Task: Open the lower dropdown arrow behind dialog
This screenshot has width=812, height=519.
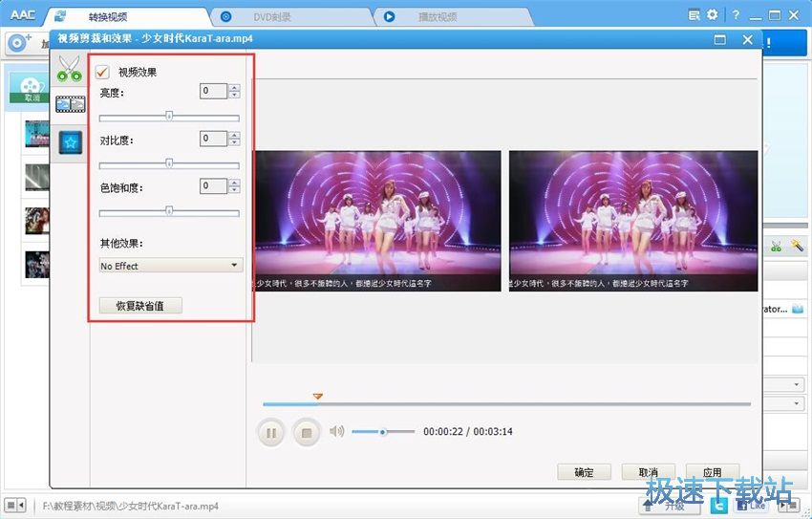Action: tap(796, 403)
